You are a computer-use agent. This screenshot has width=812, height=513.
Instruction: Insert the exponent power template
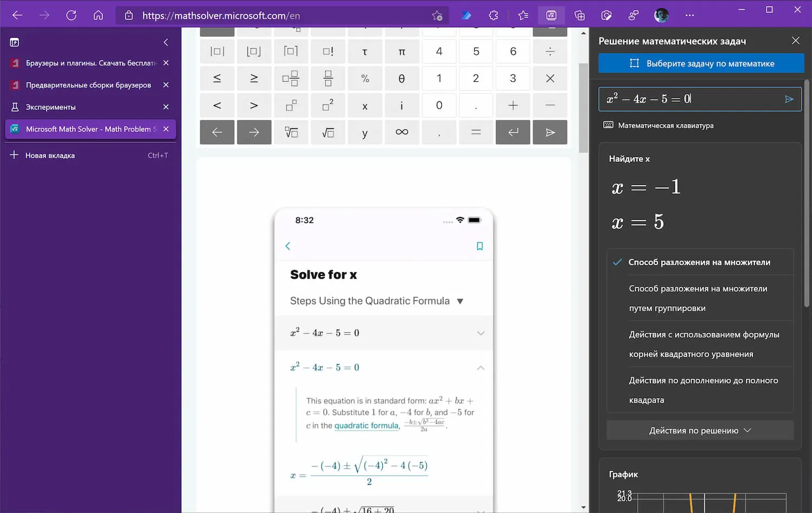pos(291,106)
